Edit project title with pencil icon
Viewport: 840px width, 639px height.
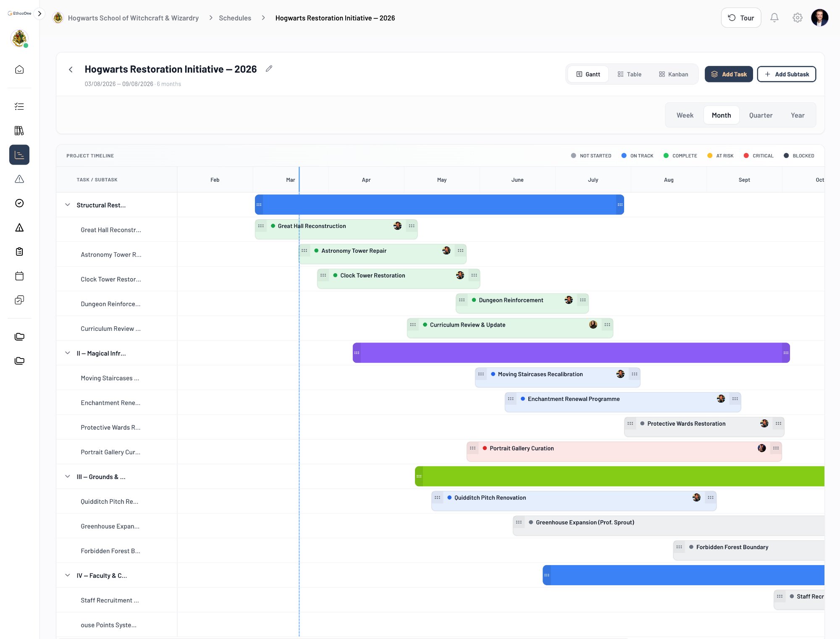[x=269, y=68]
